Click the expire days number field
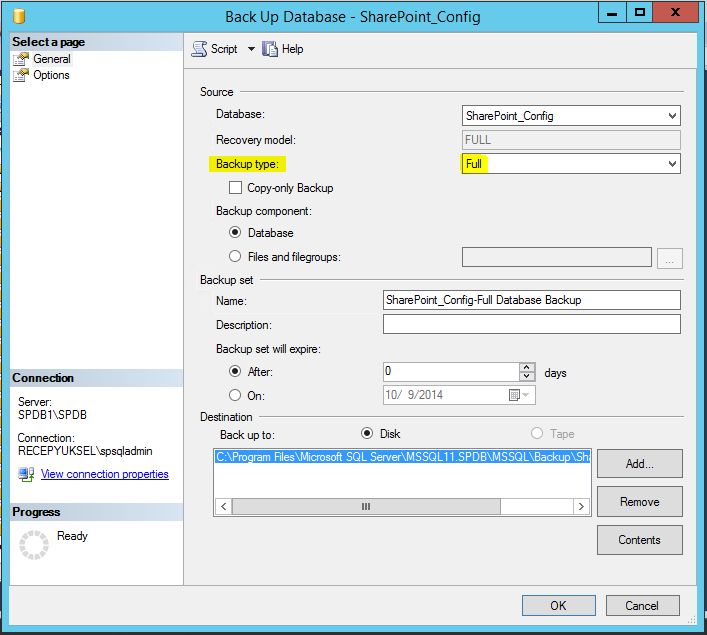707x635 pixels. (x=451, y=372)
